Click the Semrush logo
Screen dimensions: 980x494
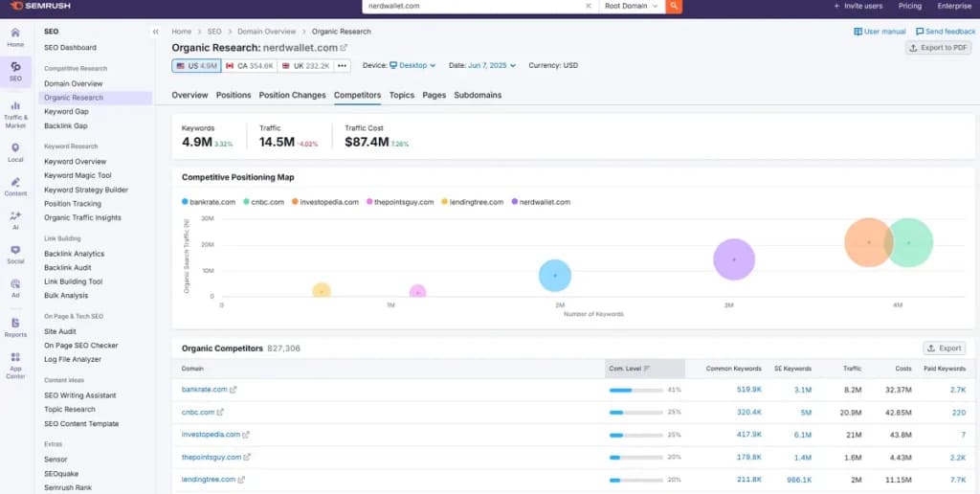click(40, 6)
